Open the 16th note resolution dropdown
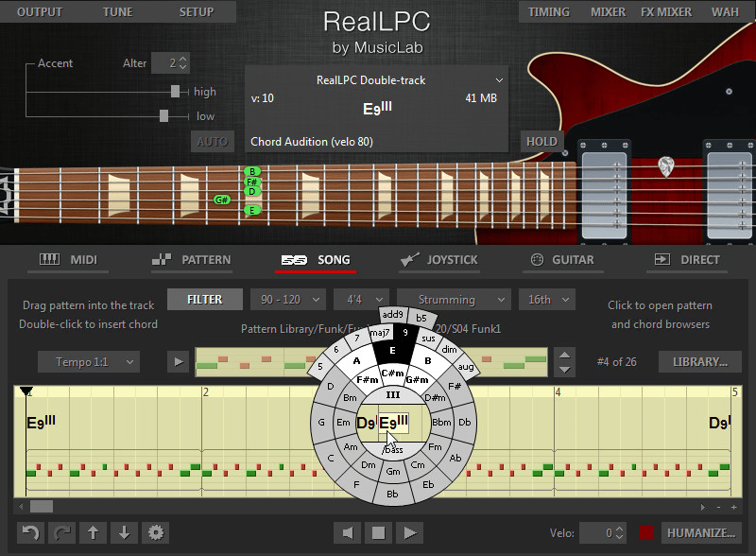 (x=546, y=299)
